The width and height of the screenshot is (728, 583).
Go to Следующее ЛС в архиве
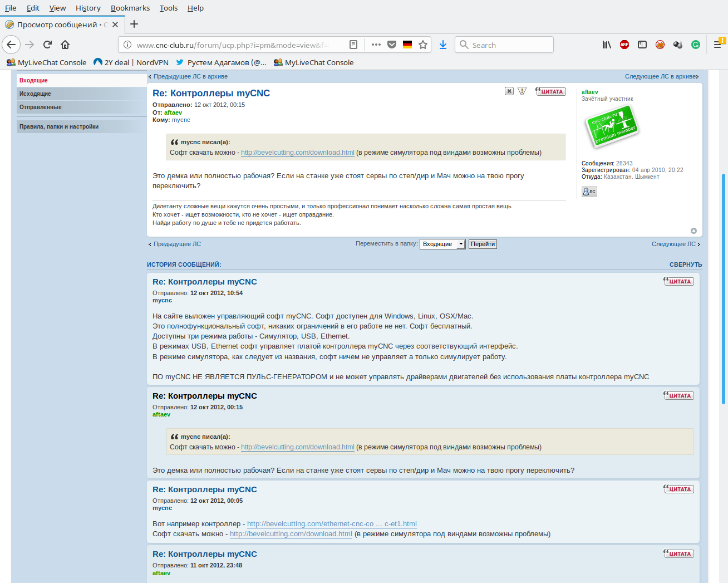pyautogui.click(x=661, y=76)
